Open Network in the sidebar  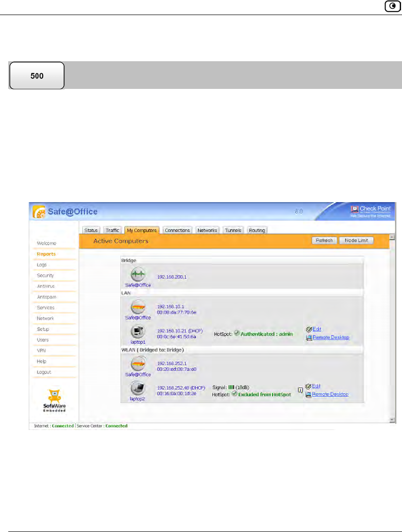point(46,319)
